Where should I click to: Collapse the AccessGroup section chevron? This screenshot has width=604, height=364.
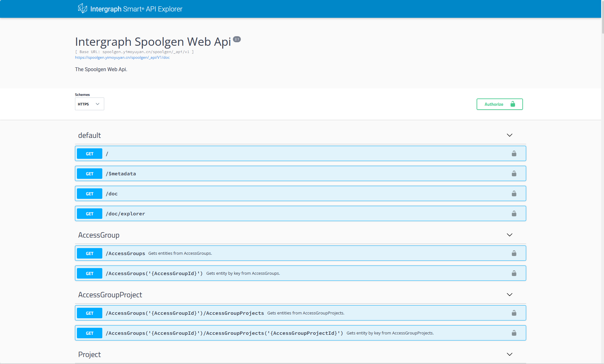[509, 235]
